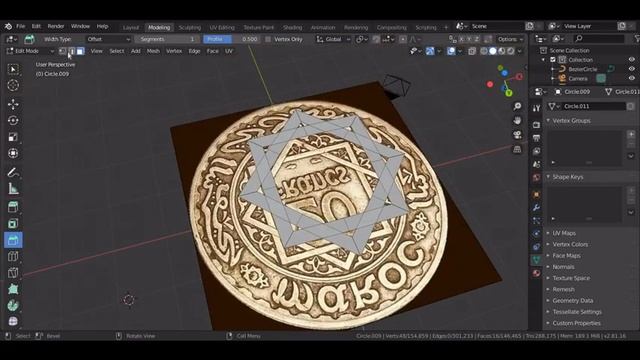Open the Tool properties tab

tap(536, 108)
